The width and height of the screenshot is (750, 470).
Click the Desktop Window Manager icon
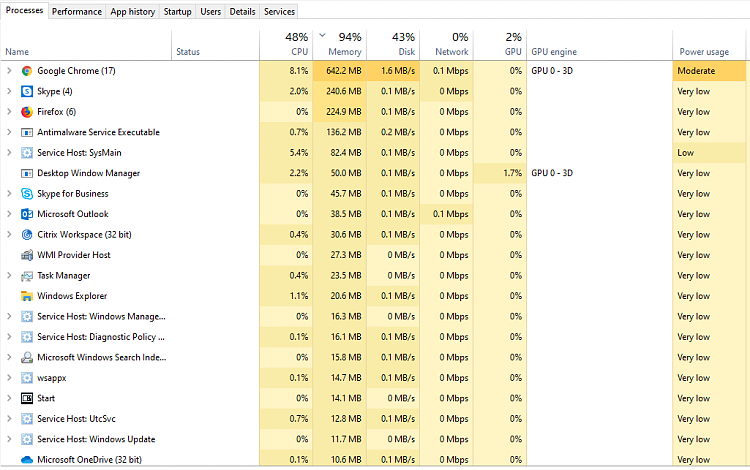pos(27,173)
